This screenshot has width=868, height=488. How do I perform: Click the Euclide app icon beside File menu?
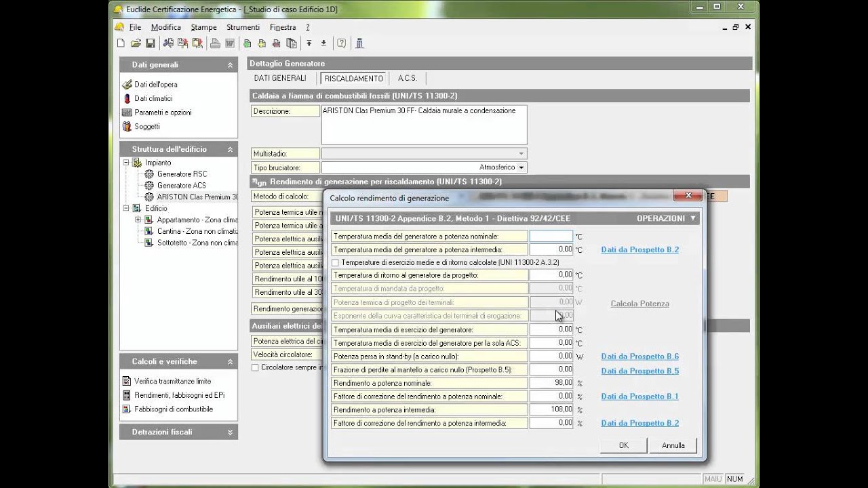[119, 27]
